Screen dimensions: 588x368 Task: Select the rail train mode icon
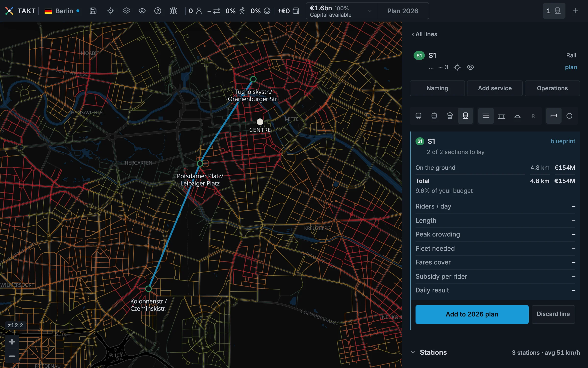465,116
